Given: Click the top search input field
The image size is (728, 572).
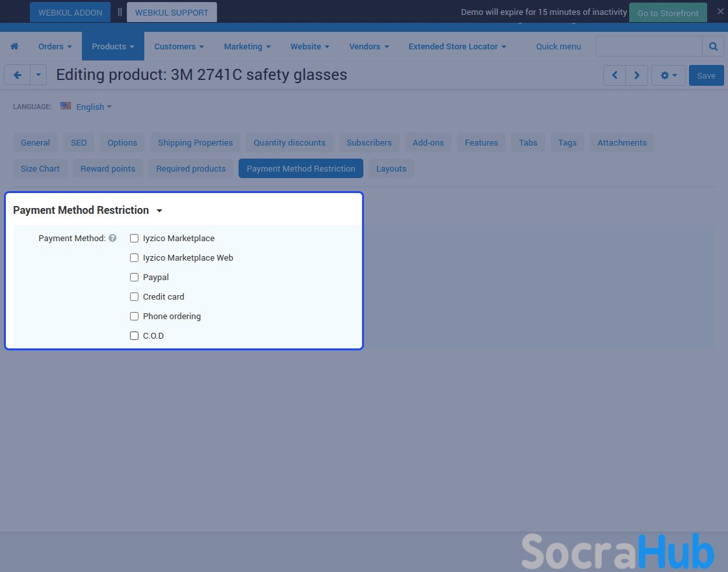Looking at the screenshot, I should 648,47.
